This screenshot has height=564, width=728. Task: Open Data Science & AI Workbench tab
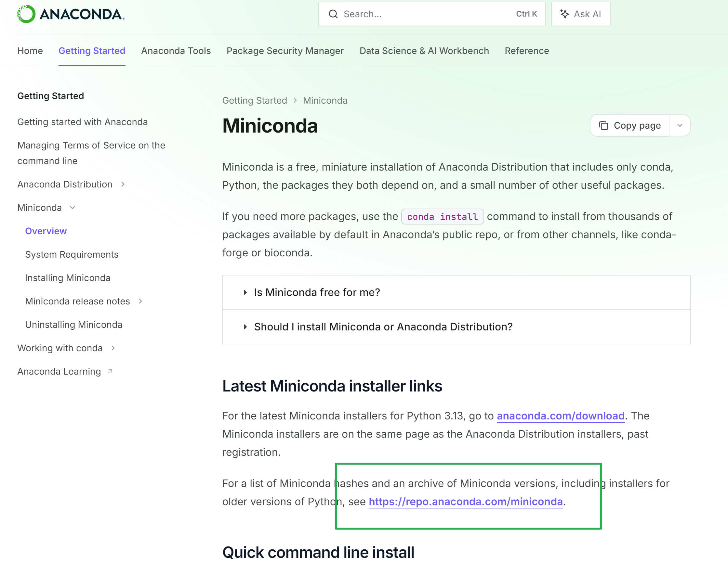click(x=424, y=51)
